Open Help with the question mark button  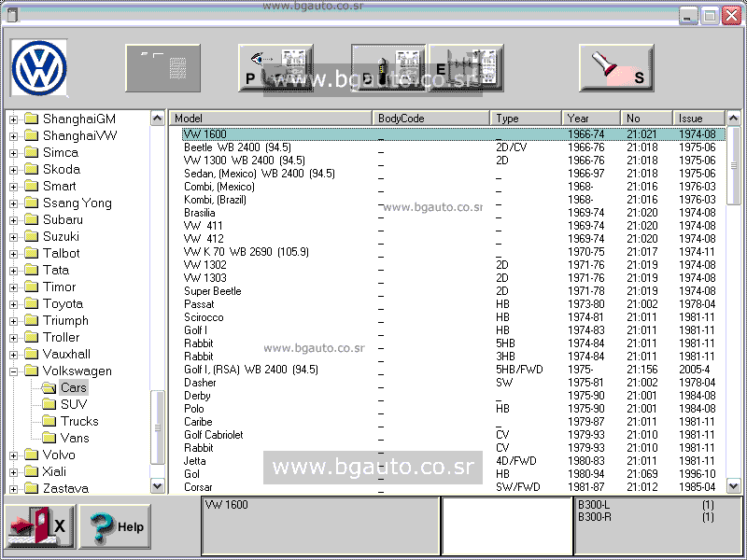pos(115,526)
